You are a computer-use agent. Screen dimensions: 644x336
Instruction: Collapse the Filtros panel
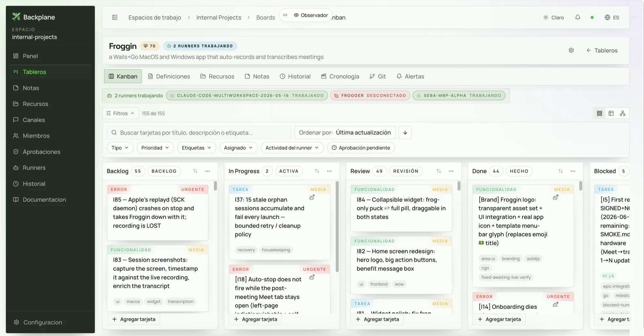pos(120,114)
